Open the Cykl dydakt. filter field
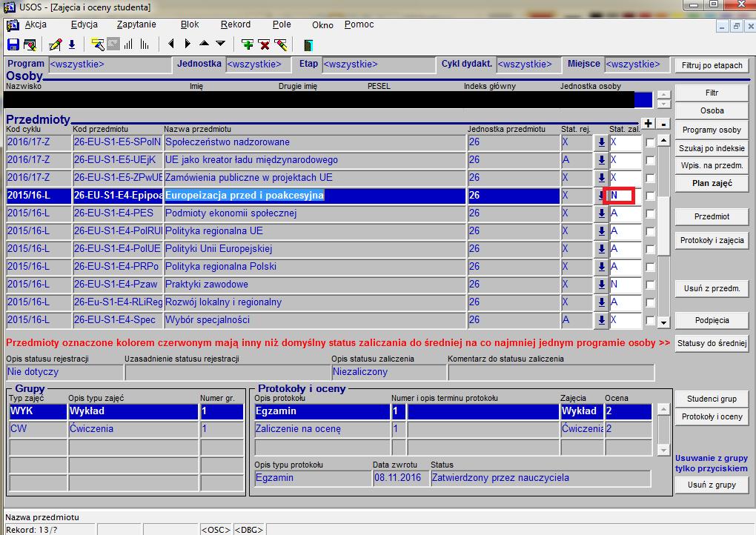 pyautogui.click(x=529, y=64)
